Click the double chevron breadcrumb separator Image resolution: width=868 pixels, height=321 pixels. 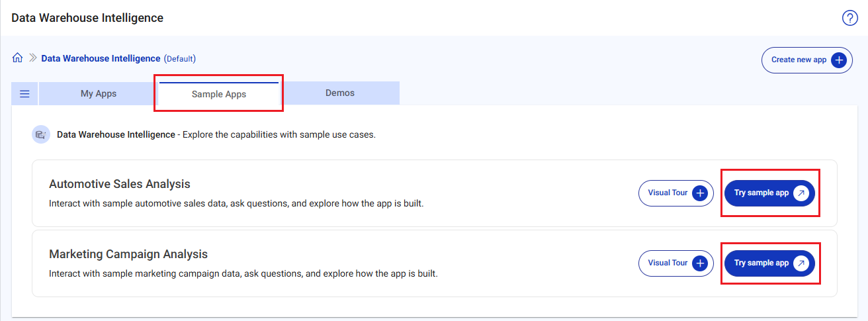click(32, 58)
